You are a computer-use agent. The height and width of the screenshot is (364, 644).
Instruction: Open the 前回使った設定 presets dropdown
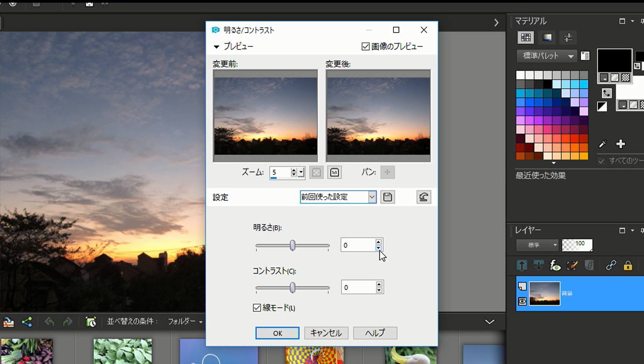point(372,197)
